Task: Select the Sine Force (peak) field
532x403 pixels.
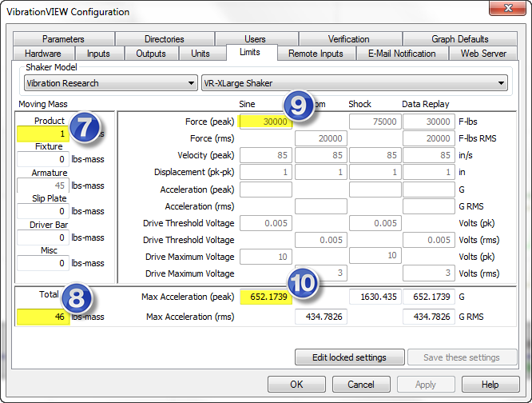Action: point(265,122)
